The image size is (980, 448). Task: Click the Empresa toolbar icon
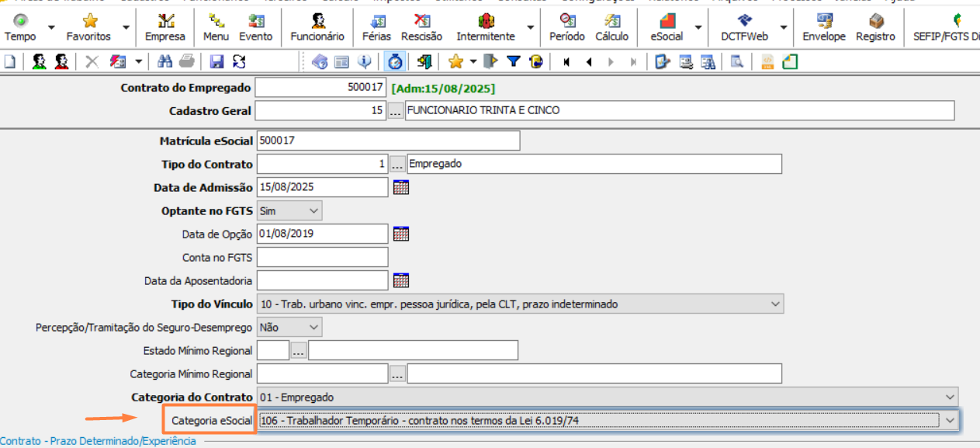(165, 27)
